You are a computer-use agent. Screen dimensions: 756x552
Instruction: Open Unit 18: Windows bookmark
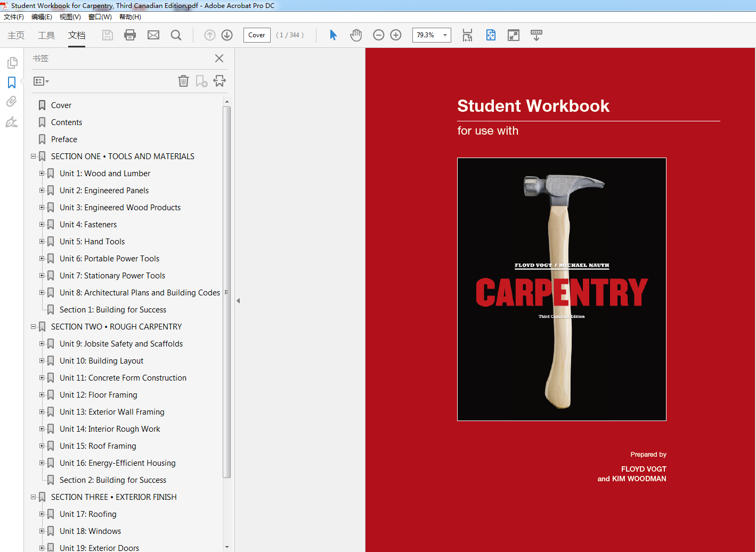[x=90, y=531]
